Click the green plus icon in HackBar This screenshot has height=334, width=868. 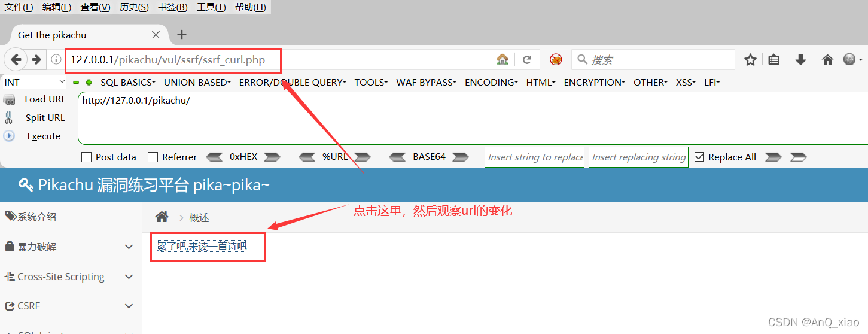(x=89, y=83)
